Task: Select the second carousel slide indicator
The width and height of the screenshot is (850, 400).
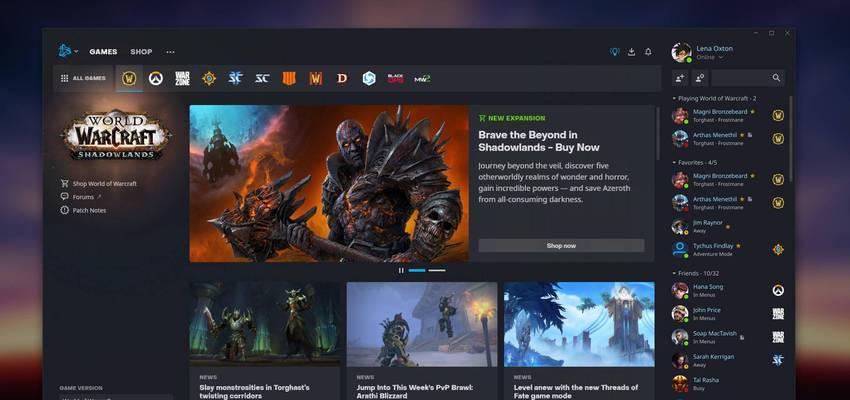Action: [x=437, y=270]
